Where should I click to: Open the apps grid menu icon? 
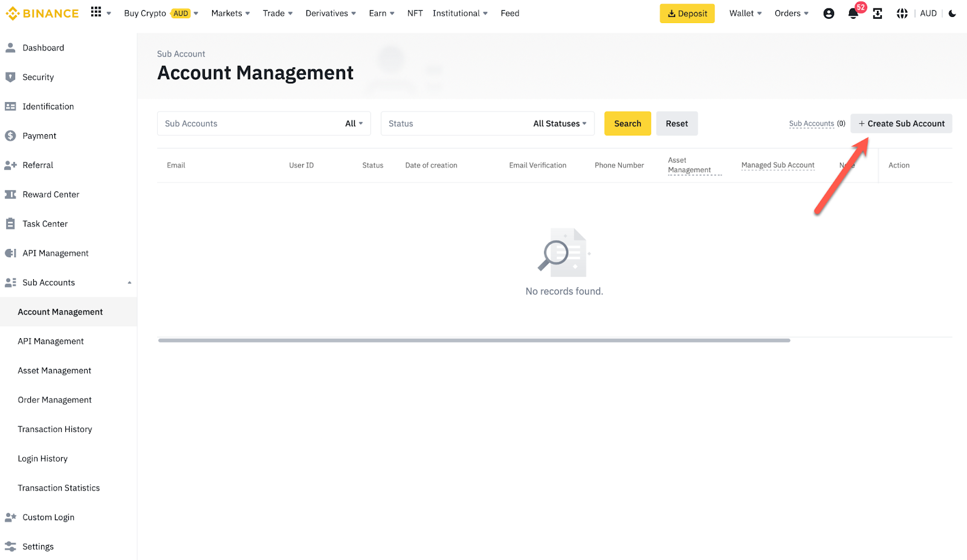pos(96,12)
